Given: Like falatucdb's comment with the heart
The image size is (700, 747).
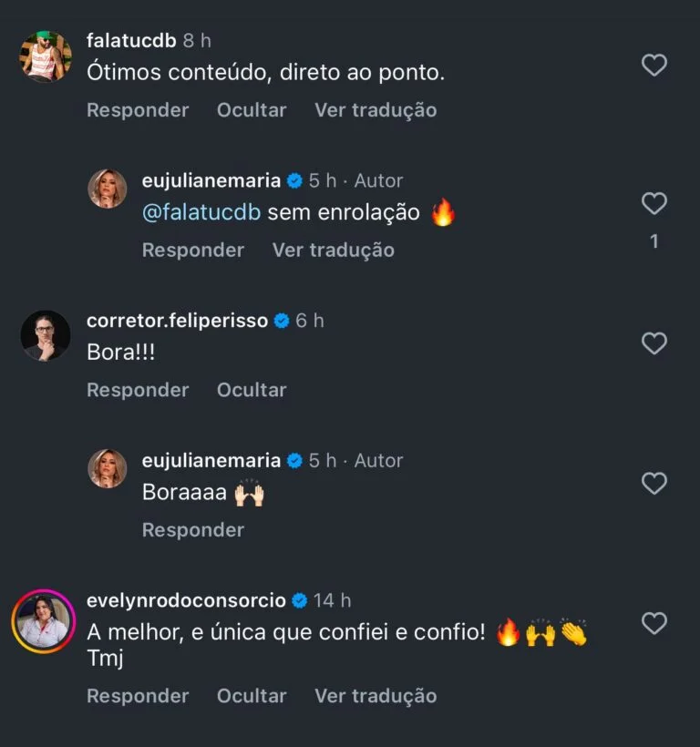Looking at the screenshot, I should (x=654, y=65).
